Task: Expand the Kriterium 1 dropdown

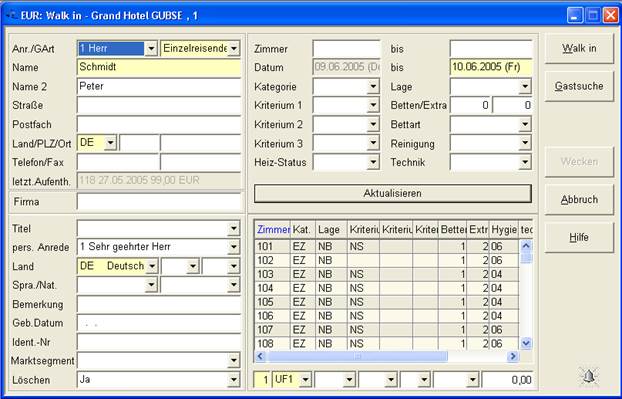Action: click(373, 105)
